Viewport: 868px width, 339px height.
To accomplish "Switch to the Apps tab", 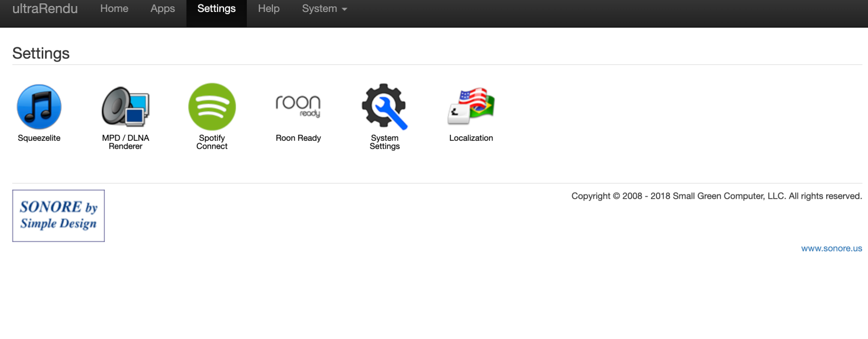I will click(x=163, y=9).
